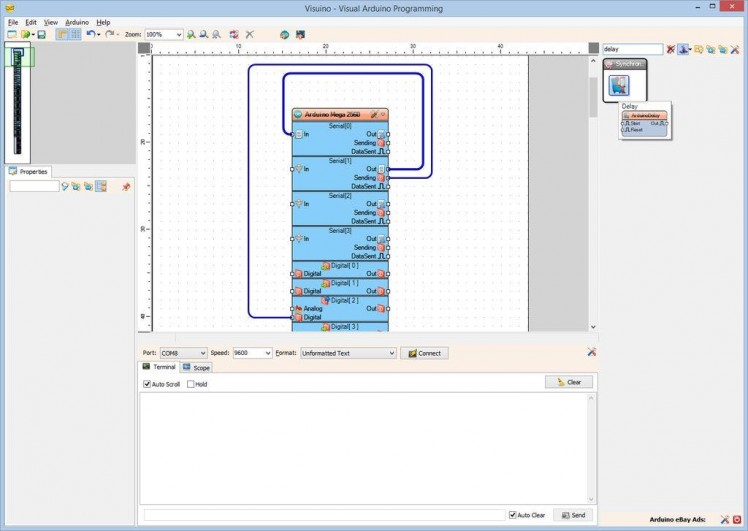Screen dimensions: 748x531
Task: Toggle the grid display toolbar icon
Action: click(75, 34)
